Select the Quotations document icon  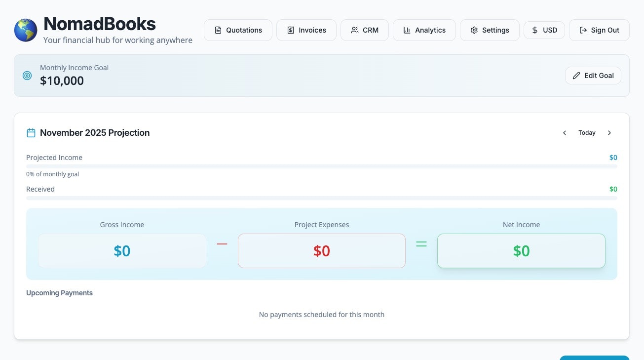click(218, 30)
